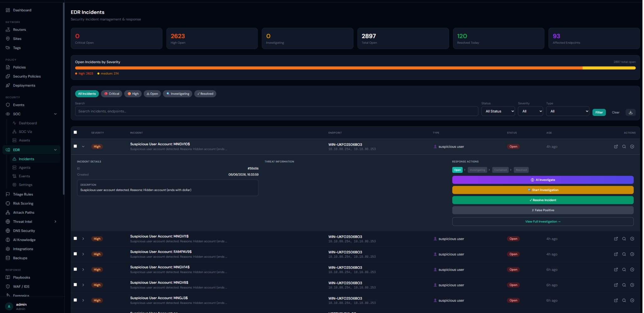Click the AI Knowledge brain icon

pyautogui.click(x=8, y=240)
